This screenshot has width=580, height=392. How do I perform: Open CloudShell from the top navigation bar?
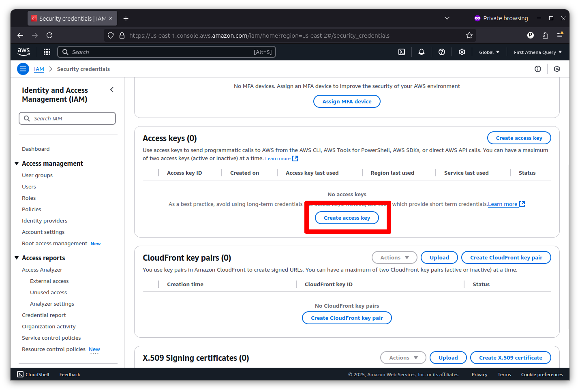pyautogui.click(x=402, y=52)
